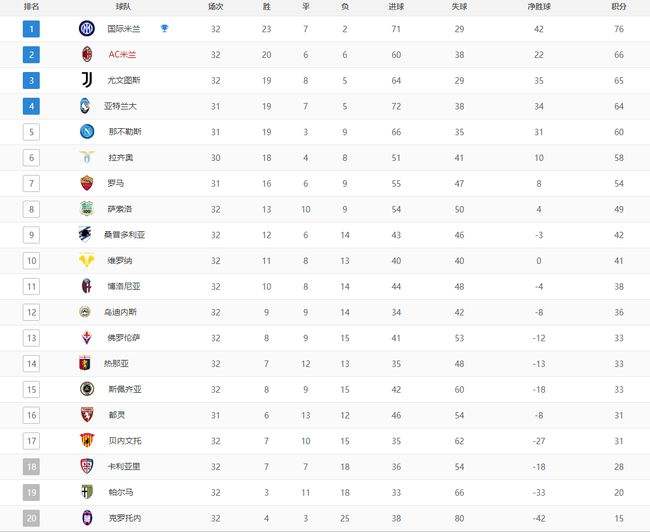650x532 pixels.
Task: Click the Inter Milan club crest
Action: click(x=87, y=29)
